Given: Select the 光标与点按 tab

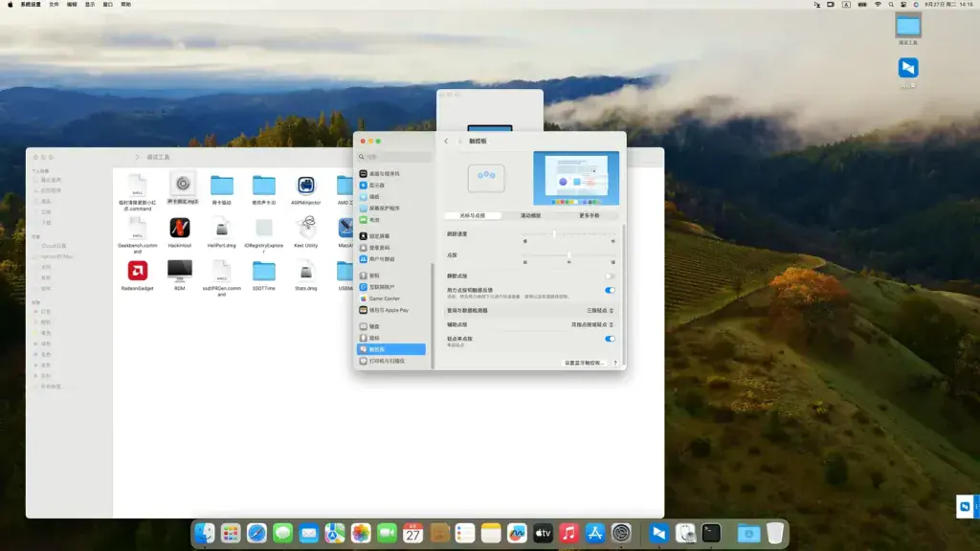Looking at the screenshot, I should click(473, 215).
